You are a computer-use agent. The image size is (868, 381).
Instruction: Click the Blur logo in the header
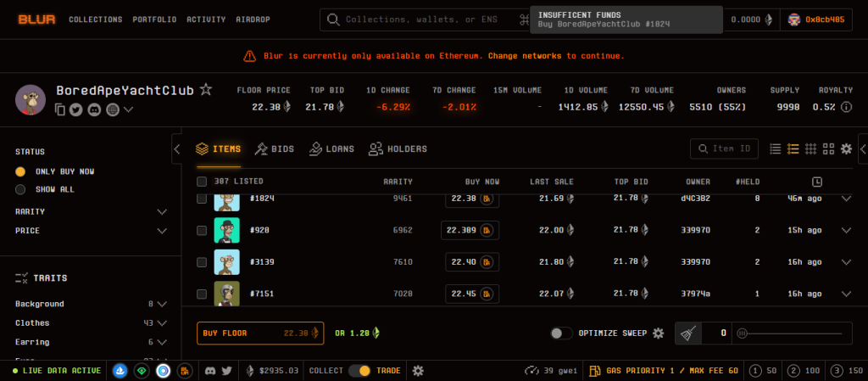[x=37, y=20]
